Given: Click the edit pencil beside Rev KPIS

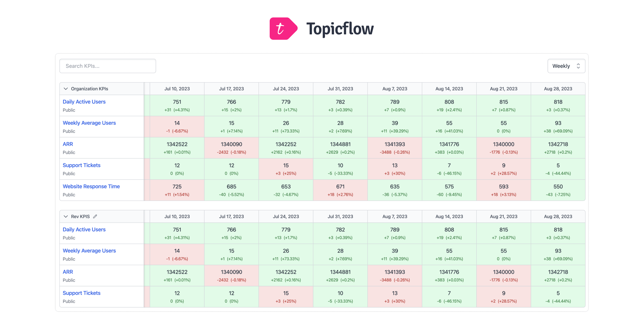Looking at the screenshot, I should click(96, 216).
